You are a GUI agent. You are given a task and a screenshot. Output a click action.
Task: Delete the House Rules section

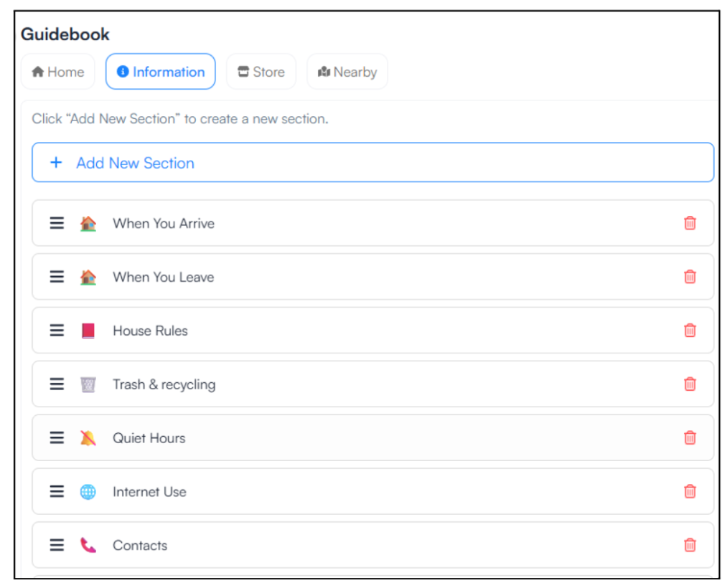(690, 331)
